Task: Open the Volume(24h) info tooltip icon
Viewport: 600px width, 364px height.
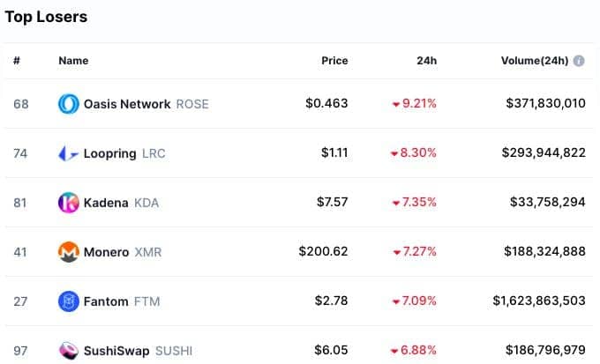Action: [x=579, y=61]
